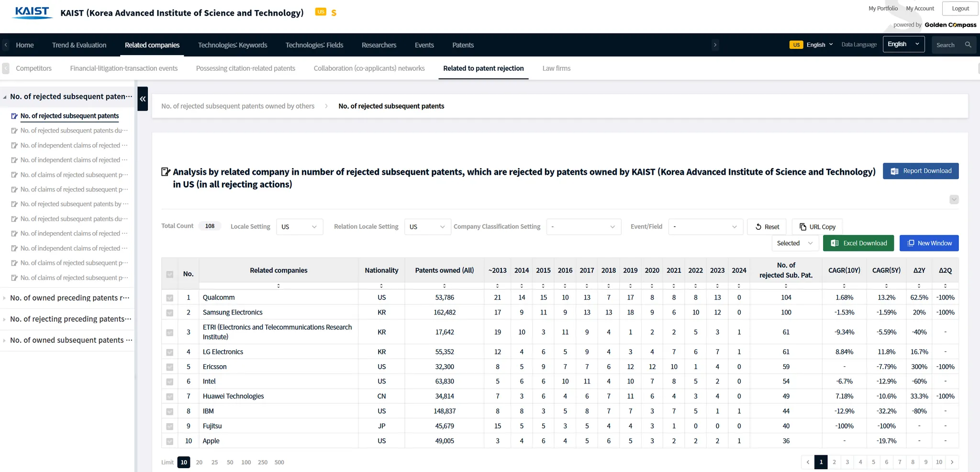Sort by No. of rejected Sub. Pat. arrows
The image size is (980, 472).
[786, 286]
